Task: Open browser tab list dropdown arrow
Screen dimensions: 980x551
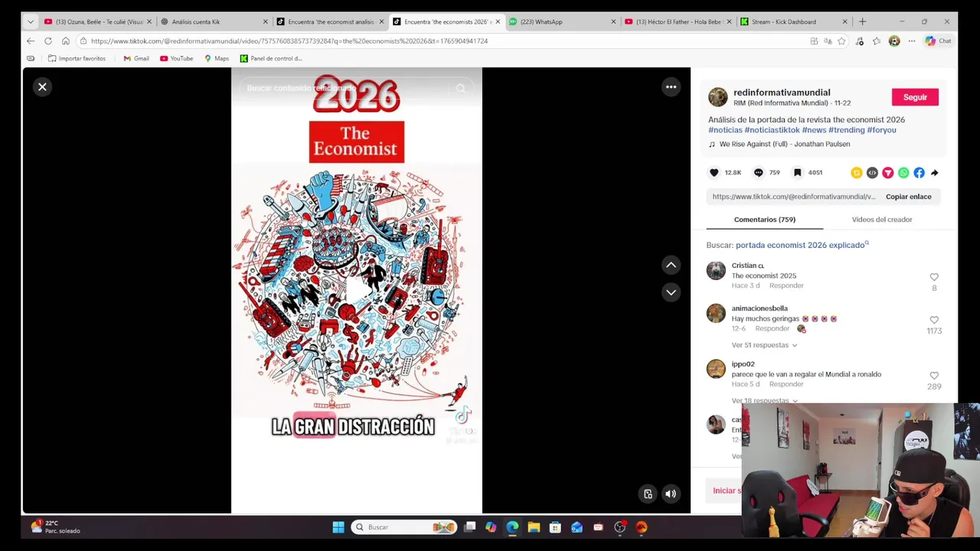Action: pyautogui.click(x=31, y=21)
